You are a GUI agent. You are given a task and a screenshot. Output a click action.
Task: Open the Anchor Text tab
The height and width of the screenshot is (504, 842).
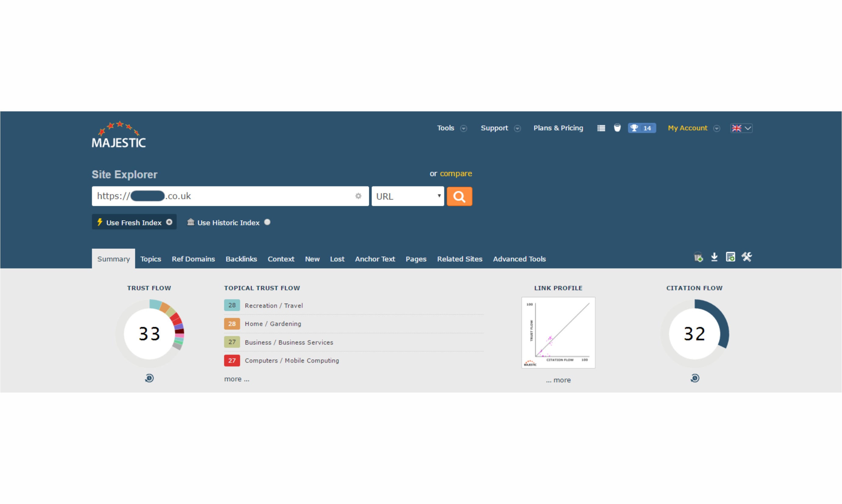coord(375,259)
